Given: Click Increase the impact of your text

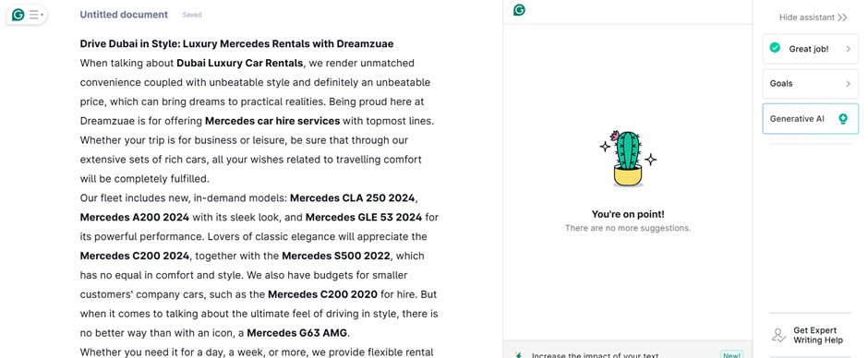Looking at the screenshot, I should 595,354.
